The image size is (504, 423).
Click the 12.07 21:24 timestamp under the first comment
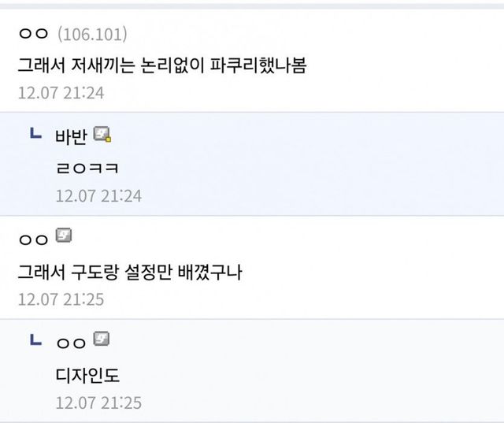point(61,93)
